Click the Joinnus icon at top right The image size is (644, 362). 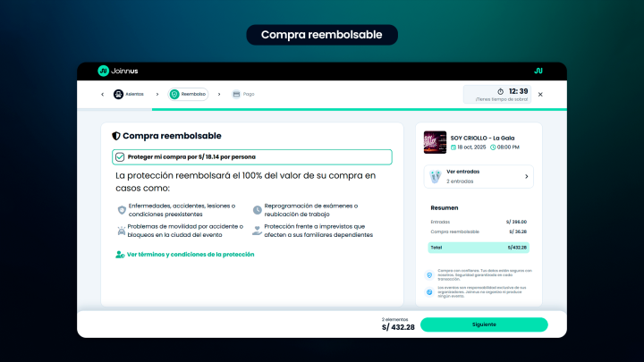538,71
